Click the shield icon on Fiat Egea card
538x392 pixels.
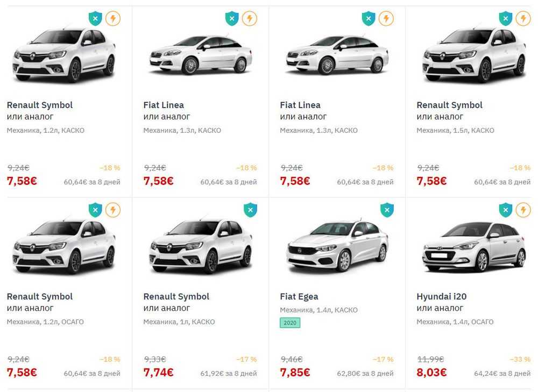pos(387,210)
